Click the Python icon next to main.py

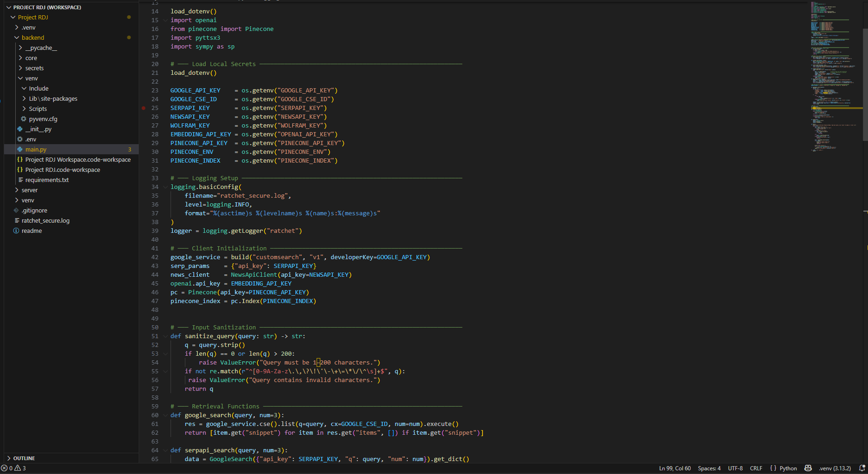pos(19,149)
